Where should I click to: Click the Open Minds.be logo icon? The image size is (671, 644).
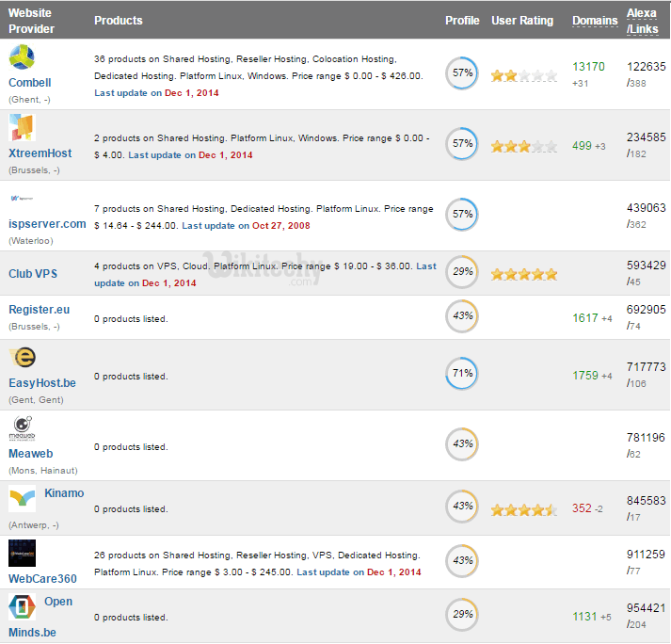[x=23, y=606]
